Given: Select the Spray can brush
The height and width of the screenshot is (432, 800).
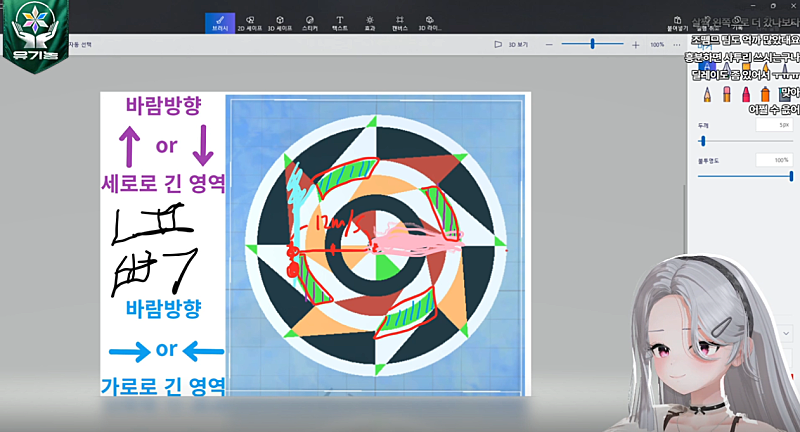Looking at the screenshot, I should point(765,94).
